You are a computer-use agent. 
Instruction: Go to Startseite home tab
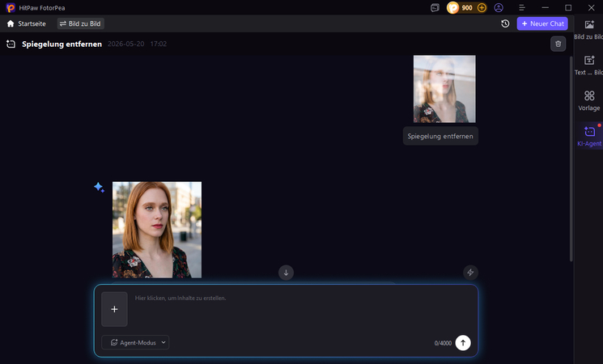click(x=27, y=23)
